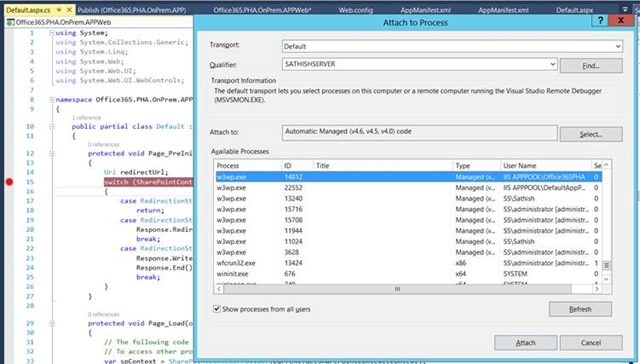Collapse the using directives block
The image size is (640, 364).
pos(52,33)
